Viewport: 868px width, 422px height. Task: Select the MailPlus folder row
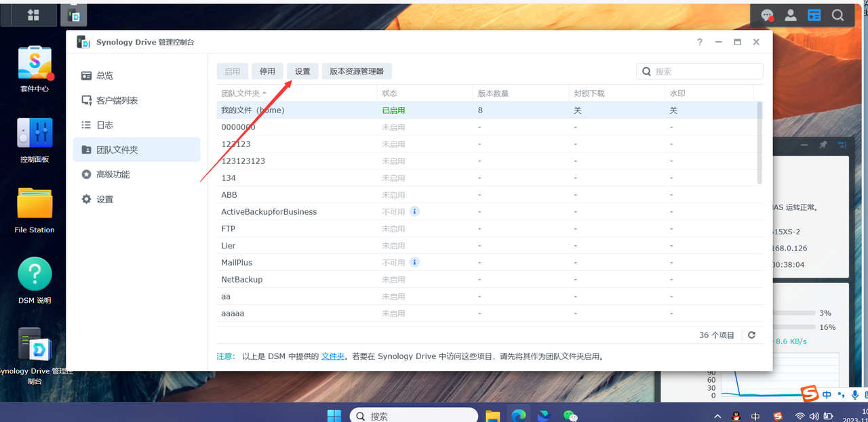486,262
